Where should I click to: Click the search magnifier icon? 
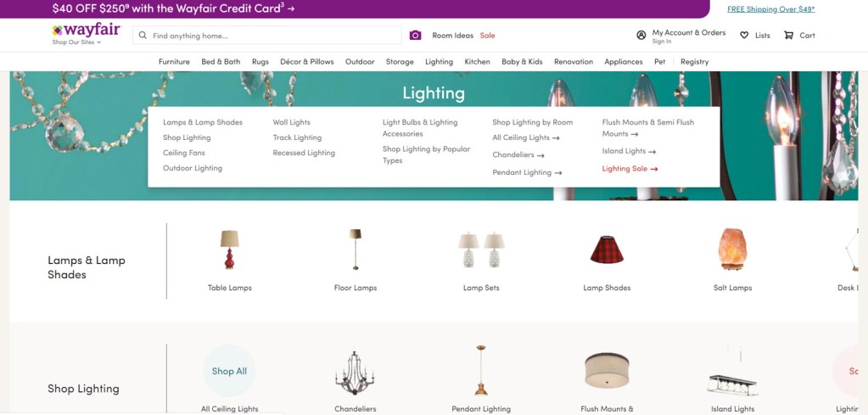143,36
